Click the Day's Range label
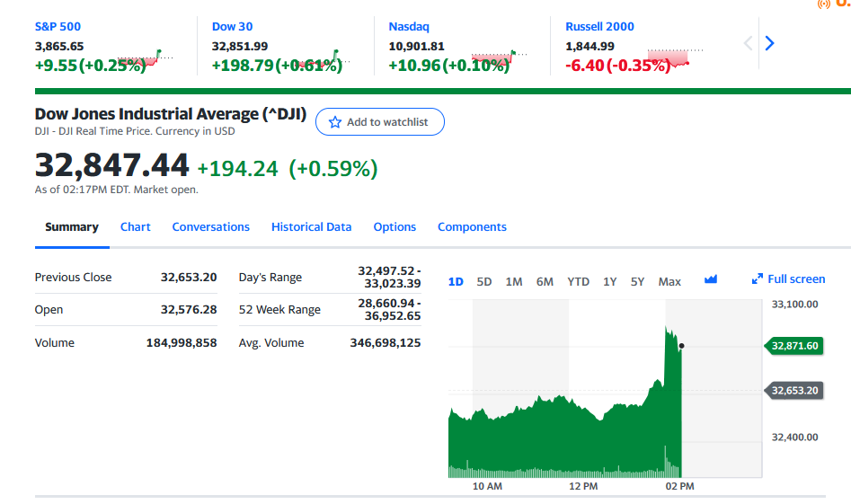This screenshot has height=504, width=851. coord(270,278)
